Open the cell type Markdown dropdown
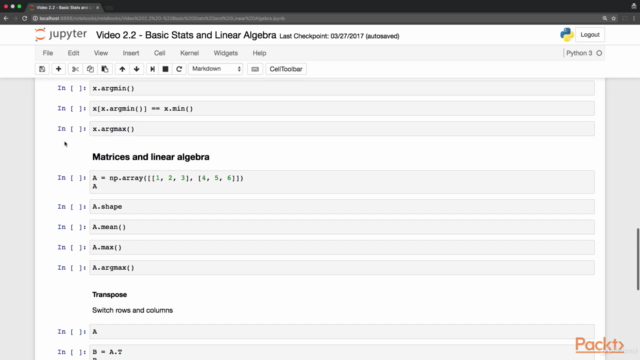Viewport: 640px width, 360px height. pos(216,69)
